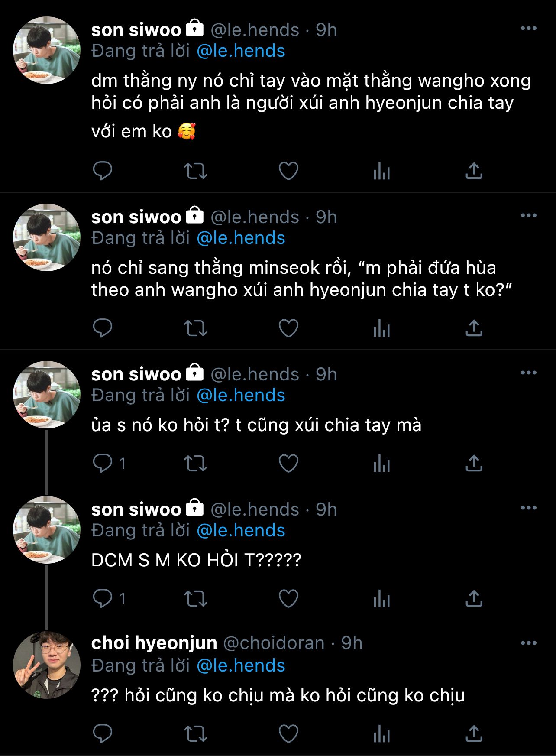The width and height of the screenshot is (556, 756).
Task: Open more options on choi hyeonjun's tweet
Action: point(528,643)
